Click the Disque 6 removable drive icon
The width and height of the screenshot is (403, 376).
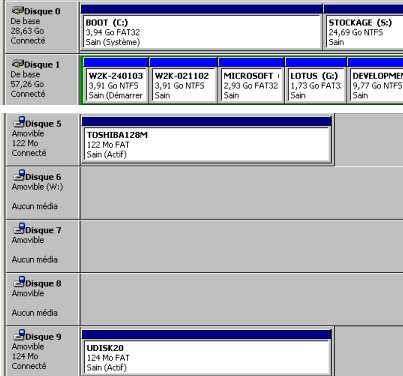(19, 175)
